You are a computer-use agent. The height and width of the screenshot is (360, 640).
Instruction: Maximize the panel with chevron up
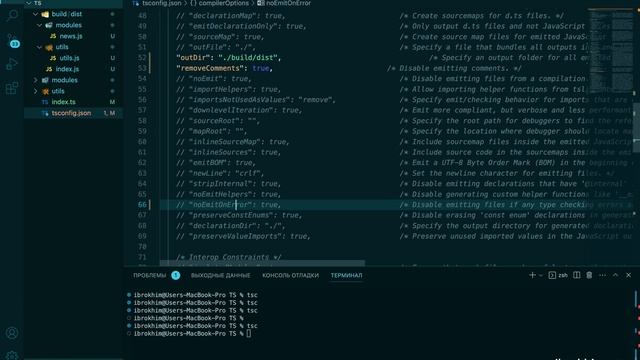click(x=616, y=276)
